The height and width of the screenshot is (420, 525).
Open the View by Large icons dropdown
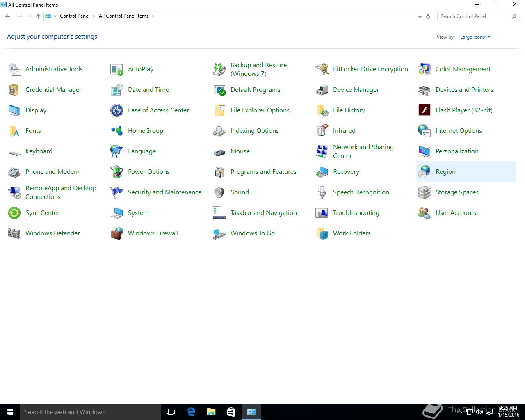[x=475, y=37]
